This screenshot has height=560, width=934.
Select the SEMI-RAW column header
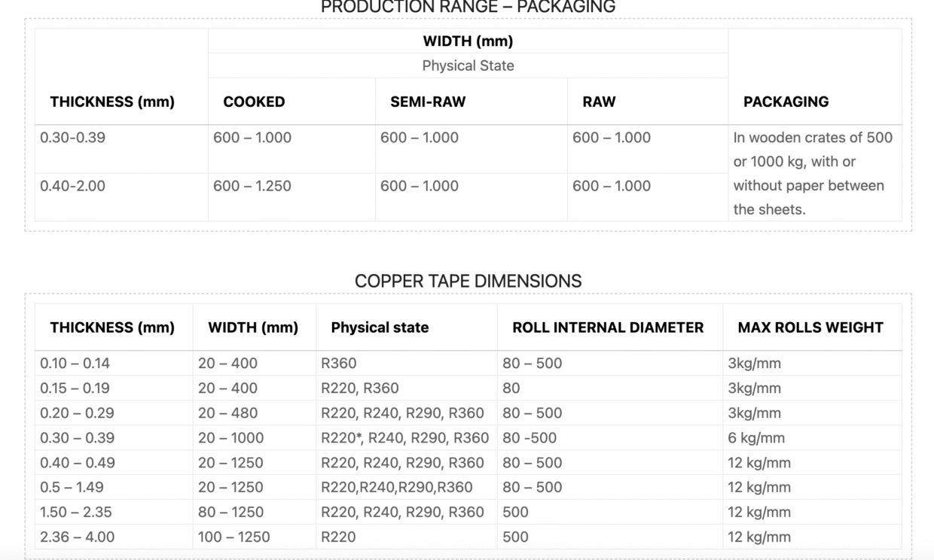(x=428, y=102)
